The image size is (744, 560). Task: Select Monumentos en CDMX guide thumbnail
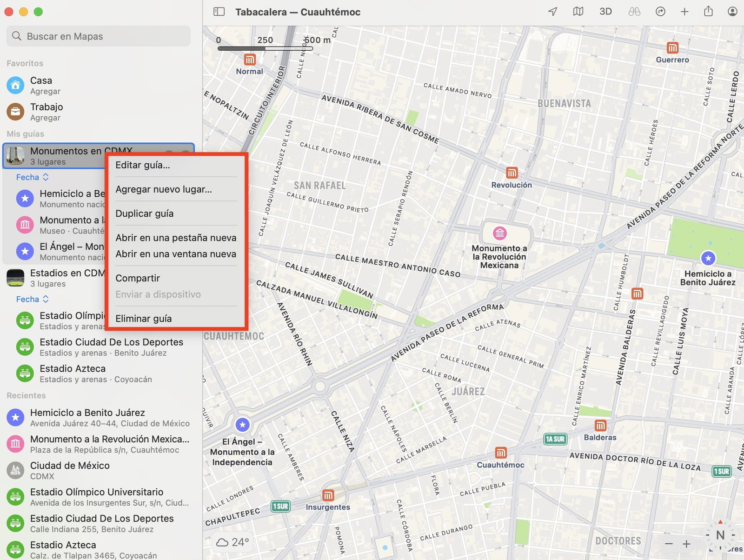click(15, 156)
